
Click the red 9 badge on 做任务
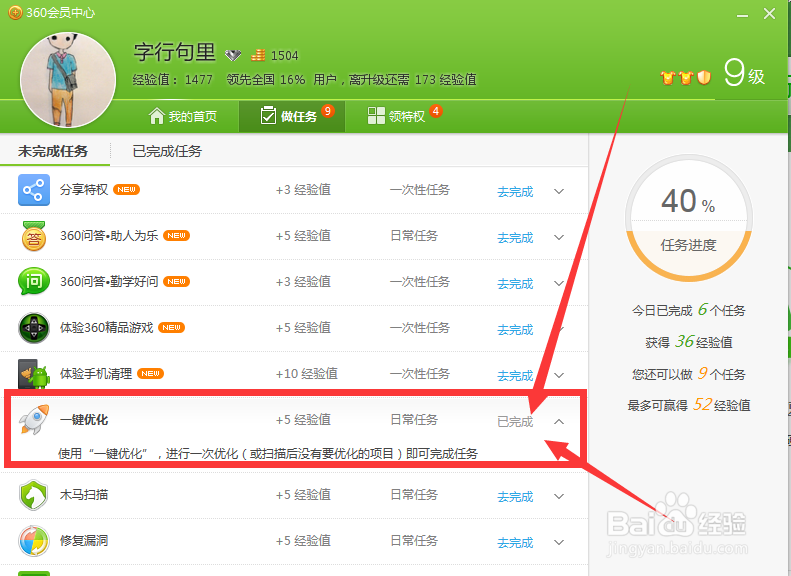tap(328, 111)
